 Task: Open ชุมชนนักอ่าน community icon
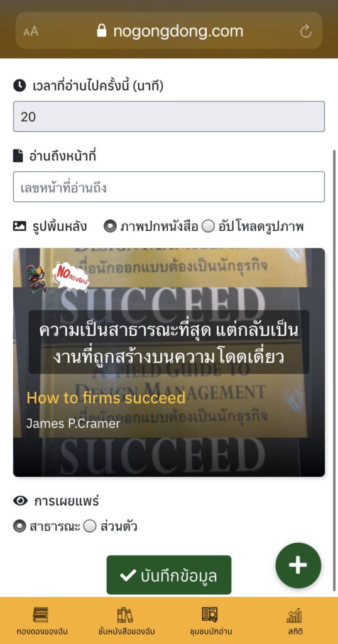pos(210,615)
